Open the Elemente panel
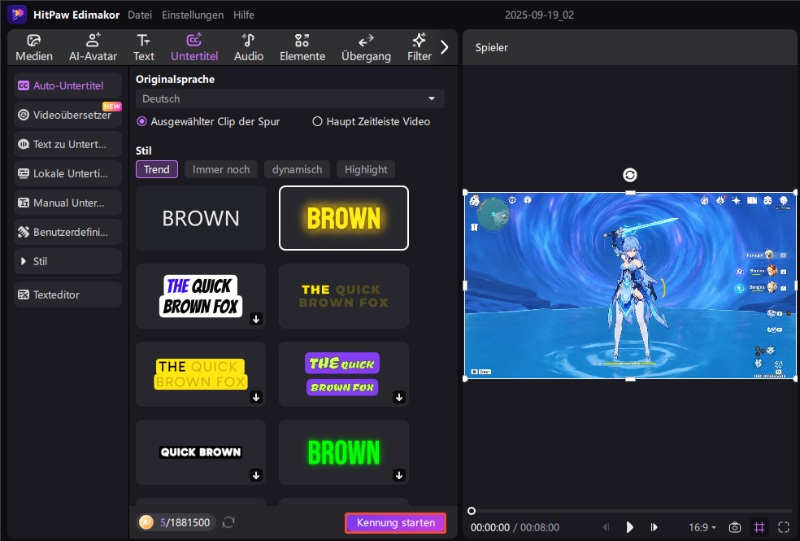Image resolution: width=800 pixels, height=541 pixels. (302, 47)
